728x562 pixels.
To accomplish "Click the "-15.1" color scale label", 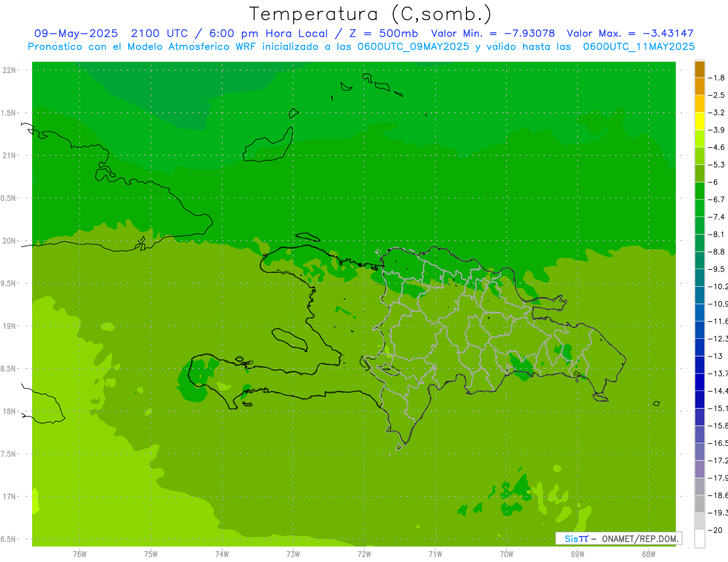I will click(718, 408).
